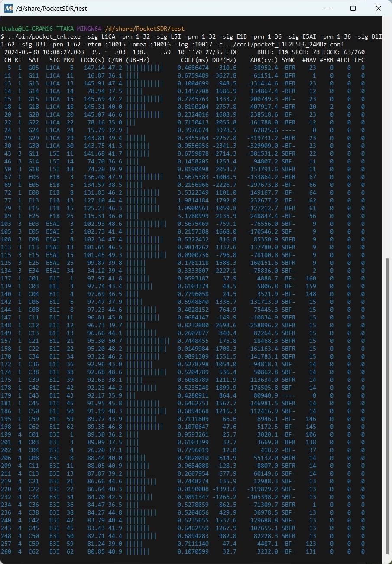
Task: Maximize the terminal window
Action: 353,8
